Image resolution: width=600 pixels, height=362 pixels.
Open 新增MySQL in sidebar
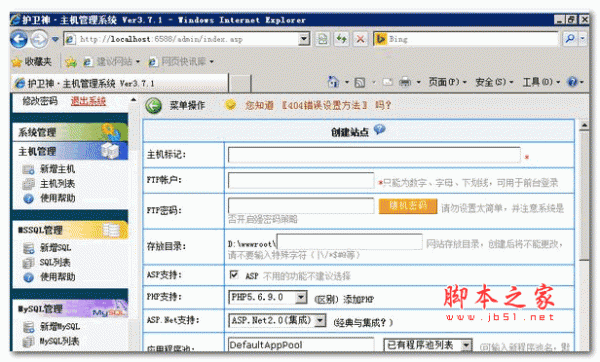pyautogui.click(x=60, y=326)
